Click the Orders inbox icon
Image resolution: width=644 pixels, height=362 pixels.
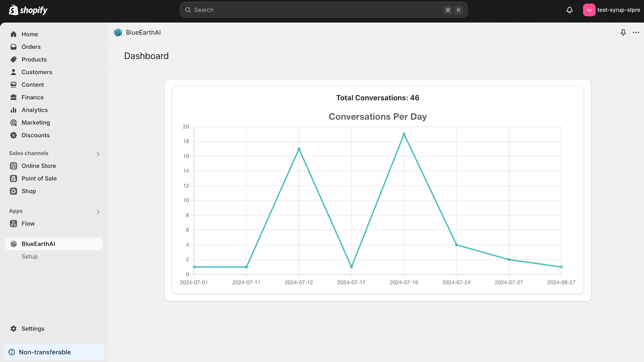pos(14,47)
